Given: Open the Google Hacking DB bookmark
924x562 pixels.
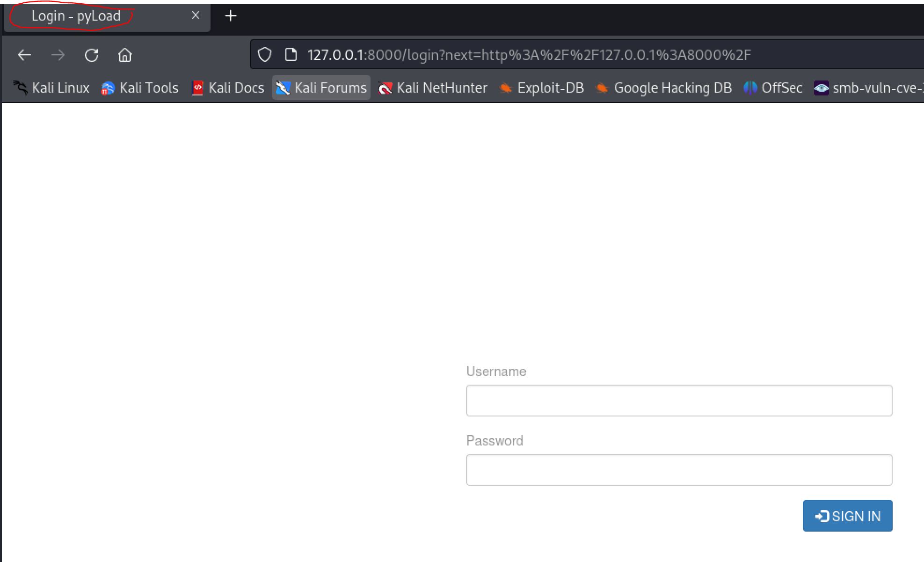Looking at the screenshot, I should point(663,88).
